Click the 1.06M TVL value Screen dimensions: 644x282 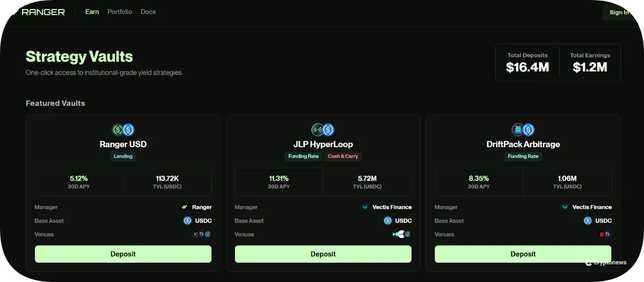[x=567, y=178]
